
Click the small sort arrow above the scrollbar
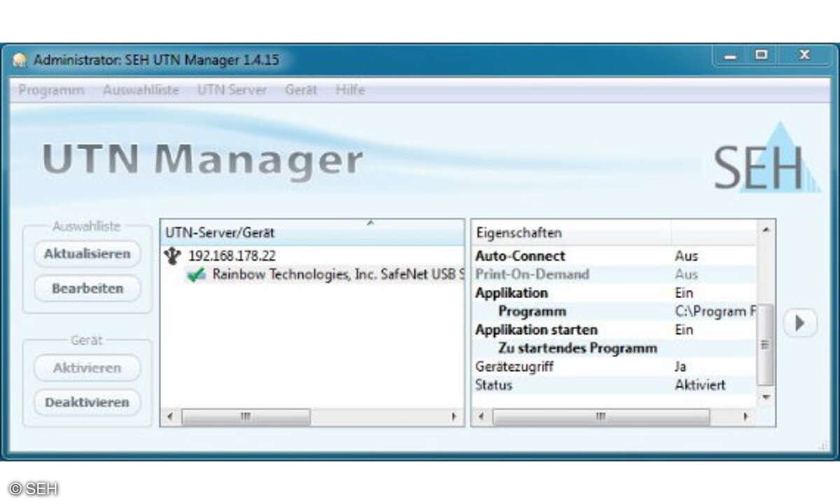370,224
